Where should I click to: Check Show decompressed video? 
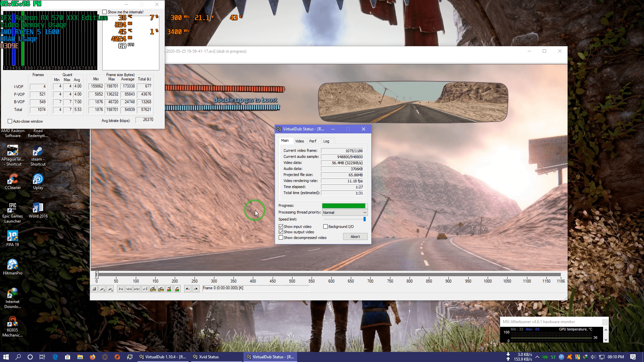pyautogui.click(x=281, y=238)
